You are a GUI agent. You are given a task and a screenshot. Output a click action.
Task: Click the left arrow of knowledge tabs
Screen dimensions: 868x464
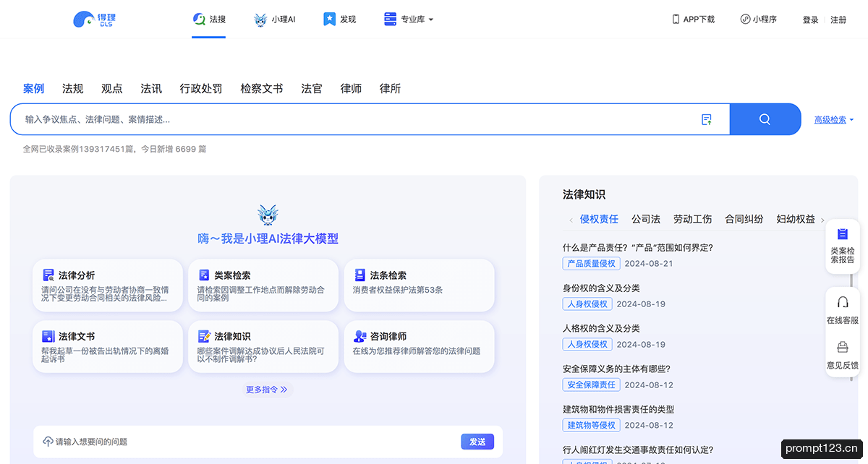click(571, 220)
